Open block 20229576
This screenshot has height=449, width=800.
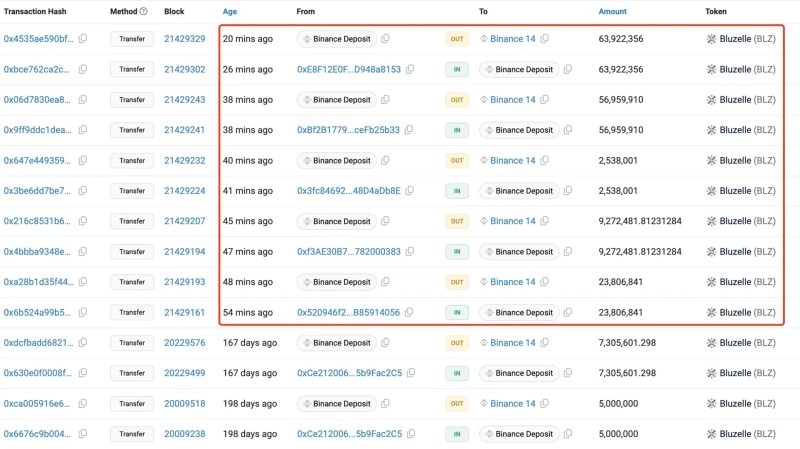(184, 343)
